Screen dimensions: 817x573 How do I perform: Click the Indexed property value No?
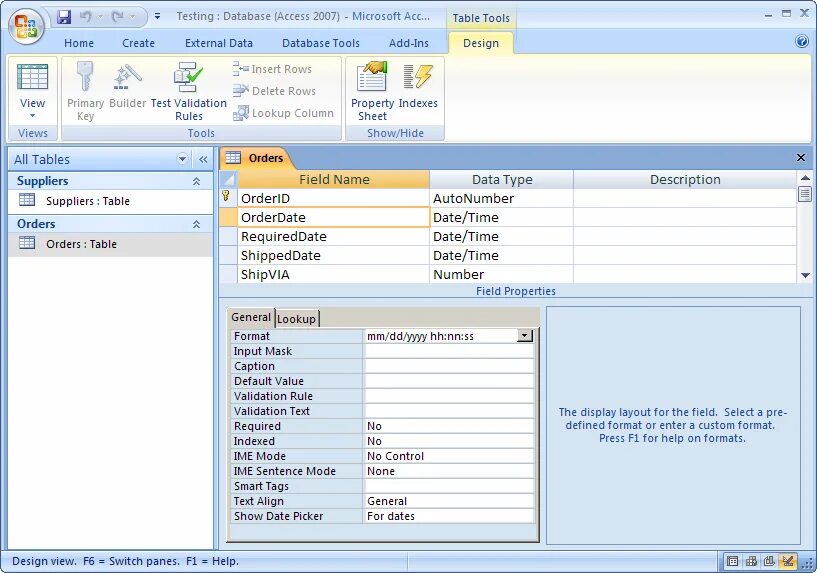[449, 441]
